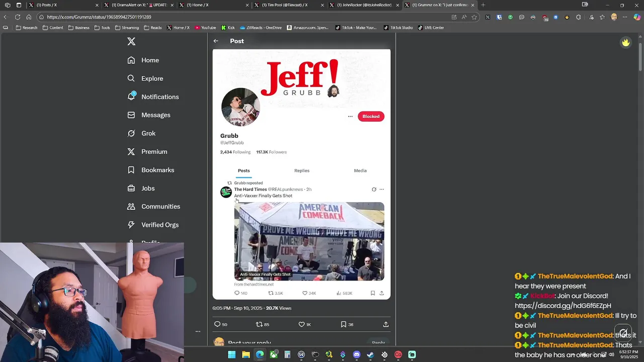This screenshot has height=362, width=644.
Task: Click the browser refresh button
Action: pyautogui.click(x=18, y=17)
